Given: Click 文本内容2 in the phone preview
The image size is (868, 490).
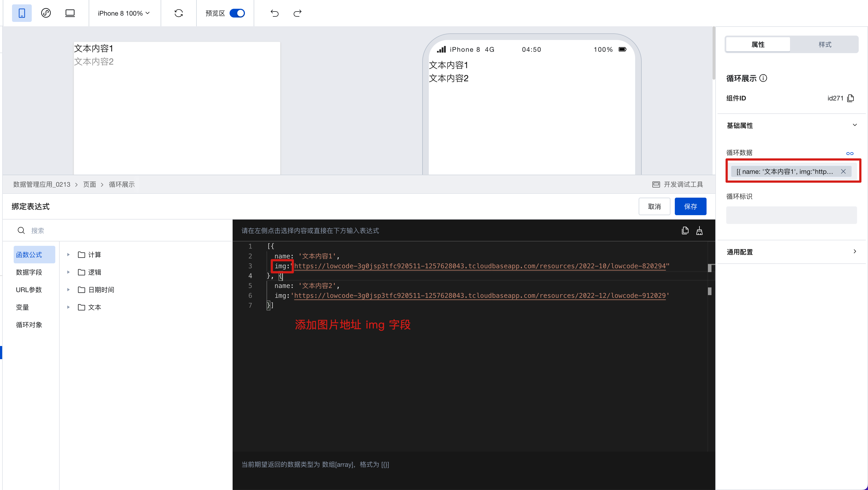Looking at the screenshot, I should pyautogui.click(x=448, y=78).
